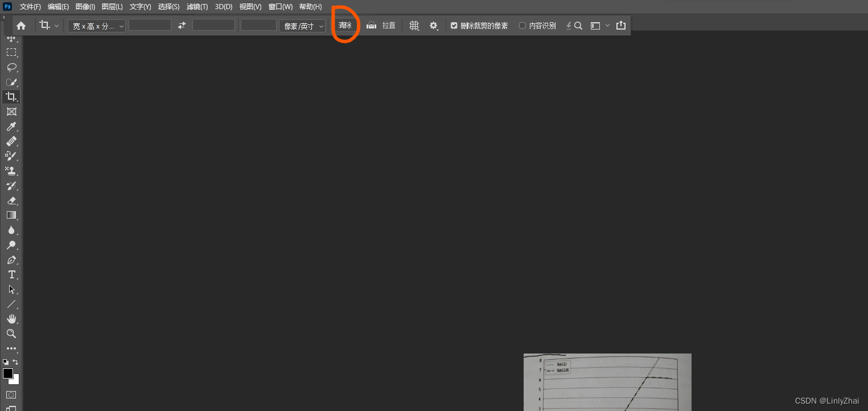Open 文字(Y) menu

[140, 7]
